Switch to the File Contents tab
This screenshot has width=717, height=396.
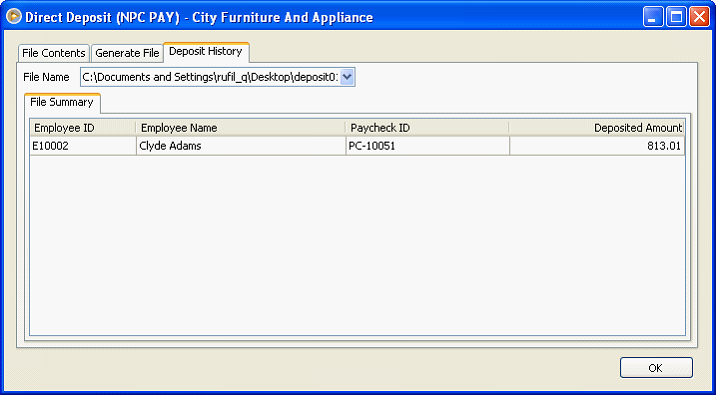pos(54,53)
